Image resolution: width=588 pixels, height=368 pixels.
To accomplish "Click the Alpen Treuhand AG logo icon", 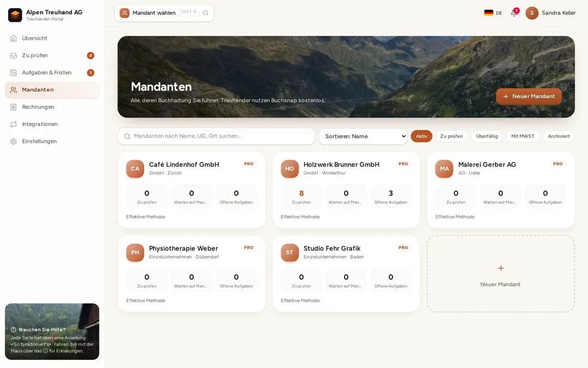I will pyautogui.click(x=15, y=15).
